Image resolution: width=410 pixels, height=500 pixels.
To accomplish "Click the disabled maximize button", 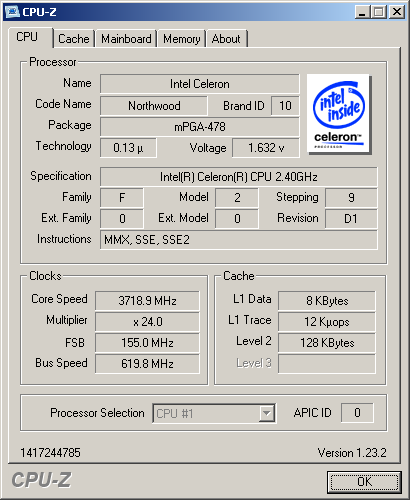I will pos(379,12).
